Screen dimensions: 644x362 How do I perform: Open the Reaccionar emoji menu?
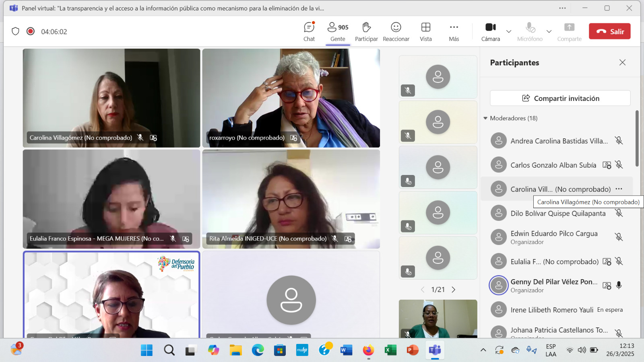(396, 31)
